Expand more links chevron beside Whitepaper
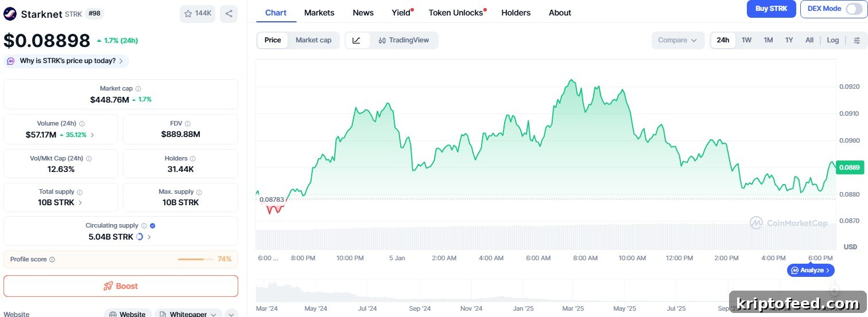The image size is (868, 317). [231, 314]
